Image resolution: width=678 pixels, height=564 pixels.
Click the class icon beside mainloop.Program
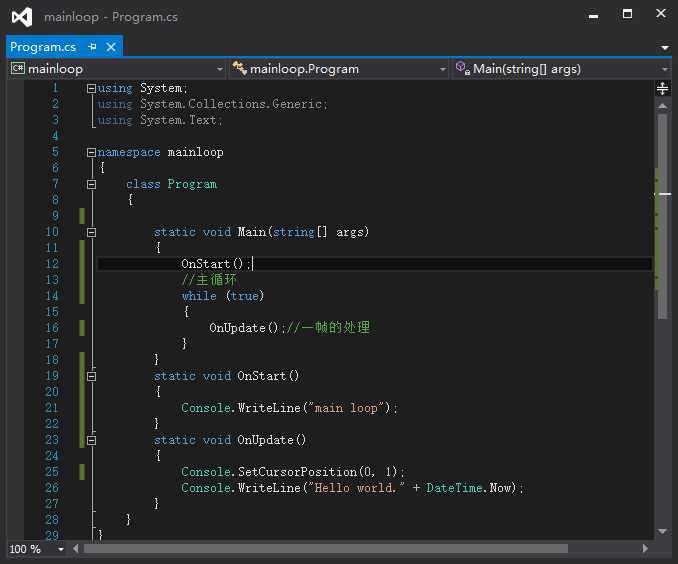pos(239,68)
